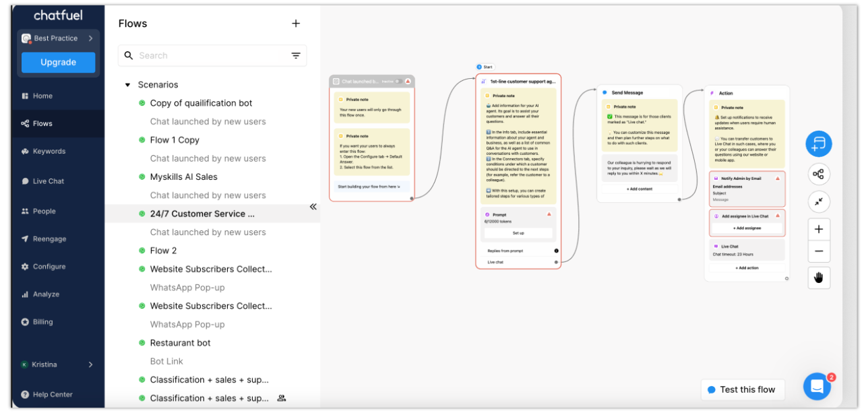This screenshot has height=413, width=868.
Task: Click the Notify Admin by Email icon
Action: coord(716,179)
